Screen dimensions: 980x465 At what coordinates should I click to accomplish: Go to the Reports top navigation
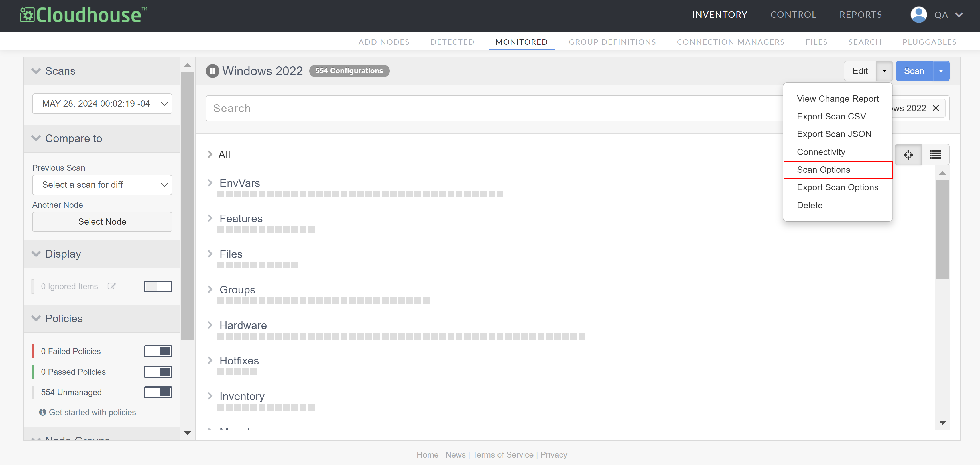point(861,15)
